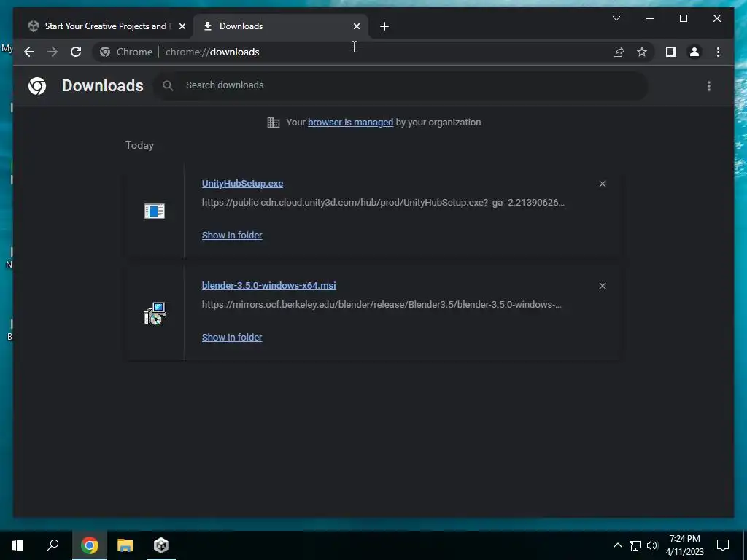Image resolution: width=747 pixels, height=560 pixels.
Task: Open Windows taskbar search
Action: [x=53, y=545]
